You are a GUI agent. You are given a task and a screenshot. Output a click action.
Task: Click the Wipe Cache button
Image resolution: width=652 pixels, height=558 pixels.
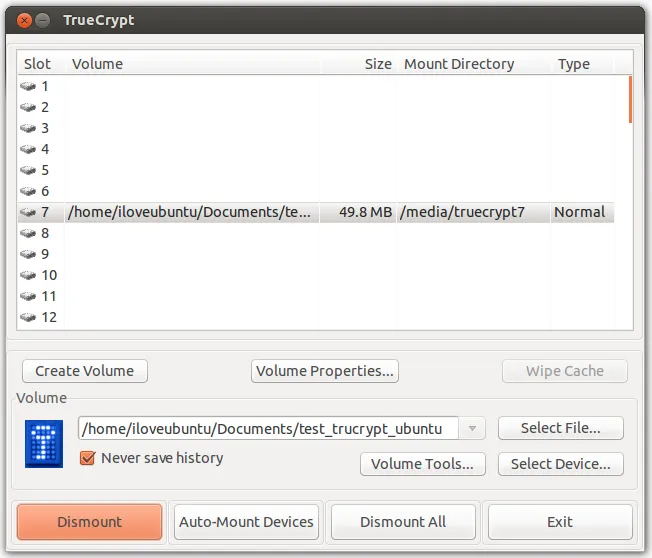click(565, 371)
